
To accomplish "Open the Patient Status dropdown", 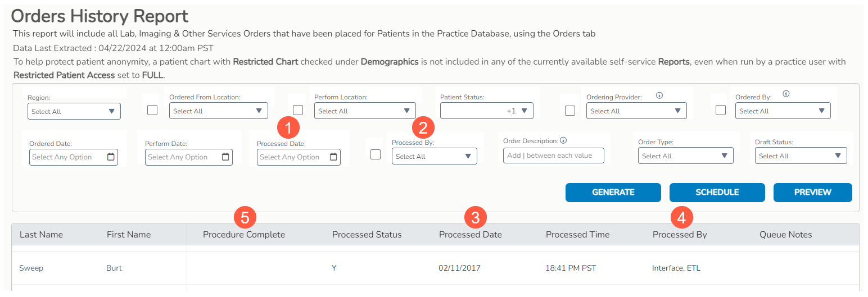I will (x=487, y=111).
